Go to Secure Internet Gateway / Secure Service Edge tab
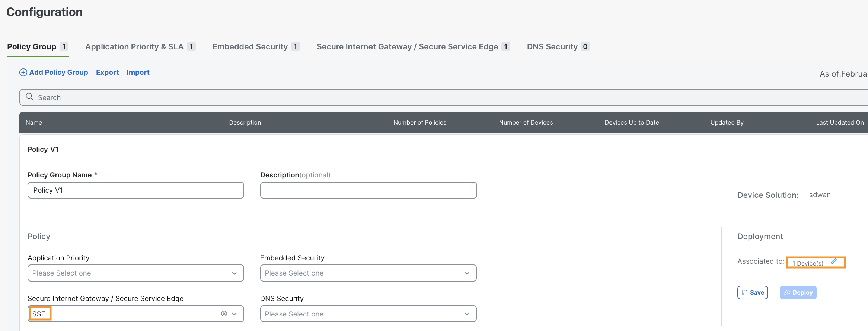Image resolution: width=868 pixels, height=331 pixels. click(x=407, y=47)
